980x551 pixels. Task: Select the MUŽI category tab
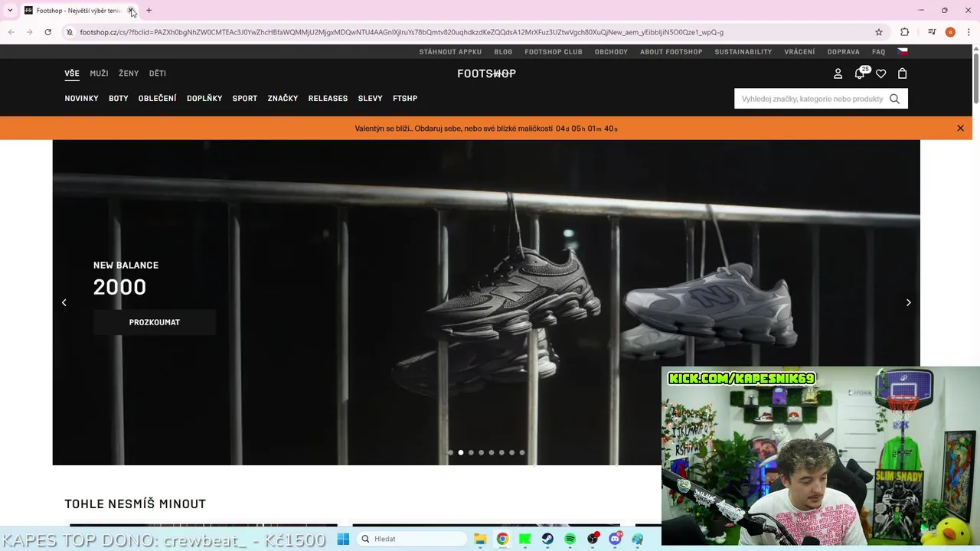(99, 73)
